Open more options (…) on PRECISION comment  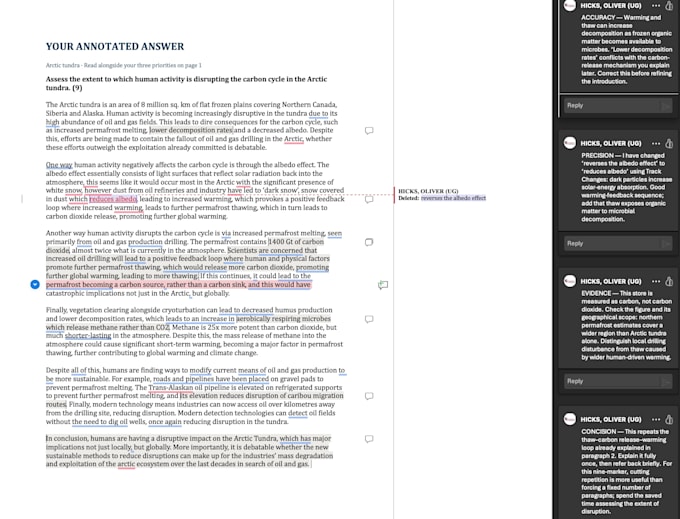[x=656, y=144]
